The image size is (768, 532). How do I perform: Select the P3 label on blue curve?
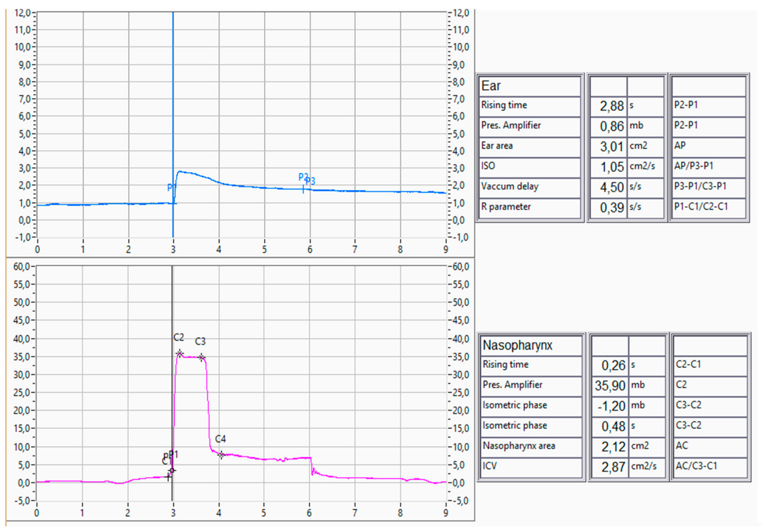point(311,181)
